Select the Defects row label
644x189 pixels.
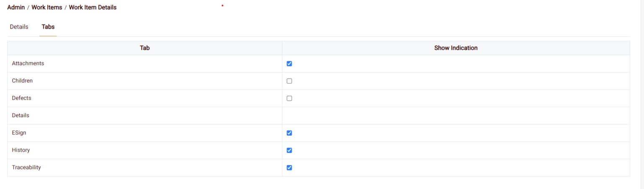click(x=22, y=98)
